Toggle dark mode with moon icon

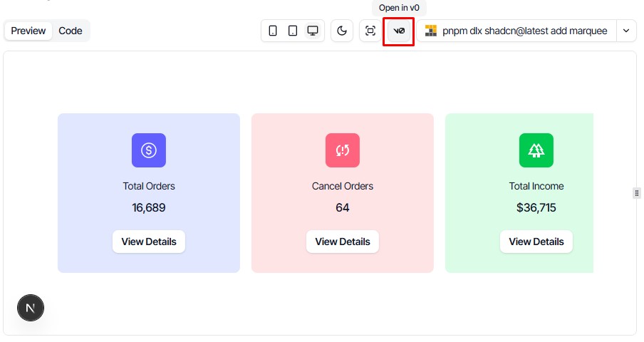pyautogui.click(x=342, y=31)
